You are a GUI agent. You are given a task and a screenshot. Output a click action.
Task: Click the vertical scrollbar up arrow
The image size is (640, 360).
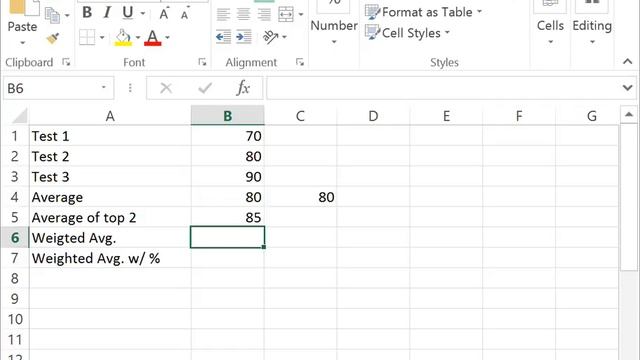[x=629, y=115]
